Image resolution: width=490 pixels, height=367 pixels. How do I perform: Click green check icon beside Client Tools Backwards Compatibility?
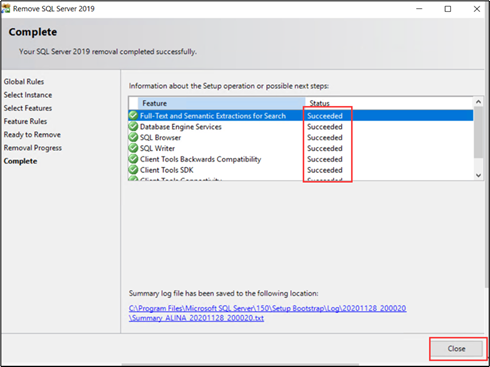pos(133,159)
